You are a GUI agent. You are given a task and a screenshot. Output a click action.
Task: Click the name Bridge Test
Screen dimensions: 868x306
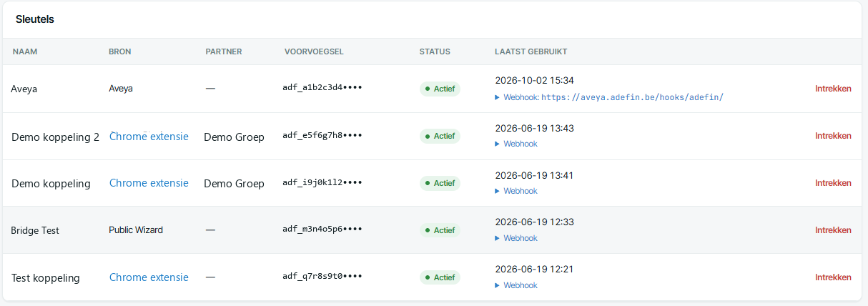pos(35,230)
